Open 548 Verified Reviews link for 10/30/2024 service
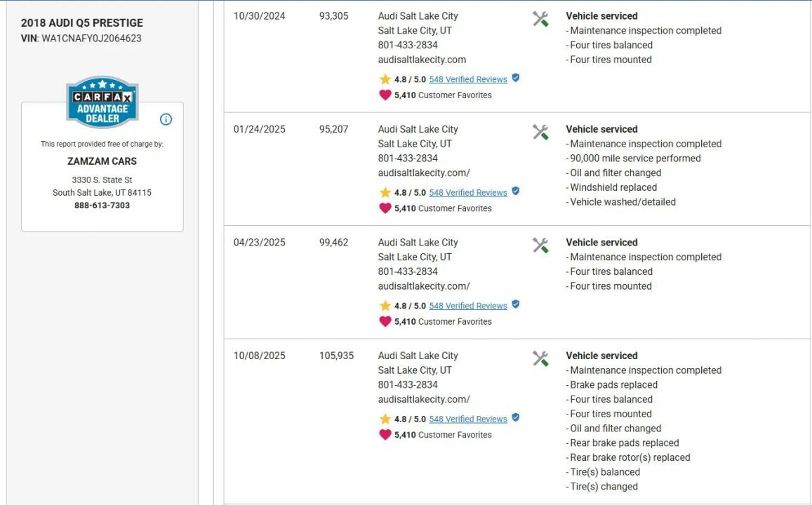This screenshot has height=505, width=812. tap(468, 79)
